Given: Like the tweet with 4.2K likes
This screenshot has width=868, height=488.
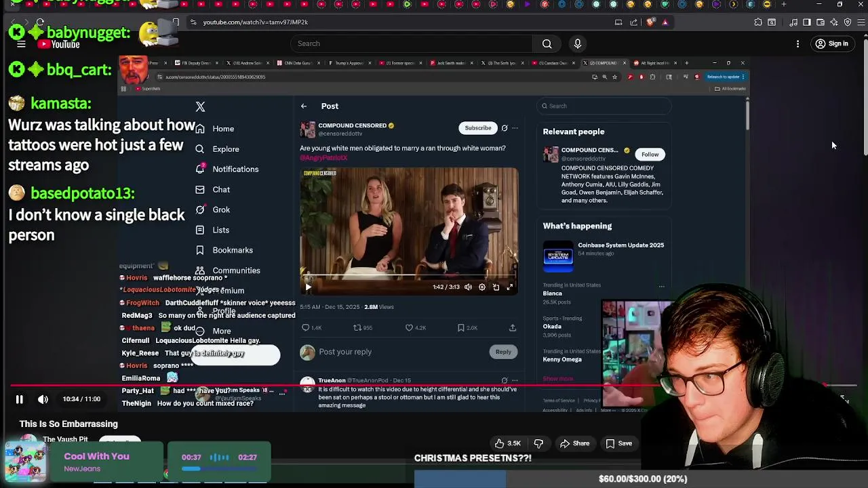Looking at the screenshot, I should (x=415, y=328).
